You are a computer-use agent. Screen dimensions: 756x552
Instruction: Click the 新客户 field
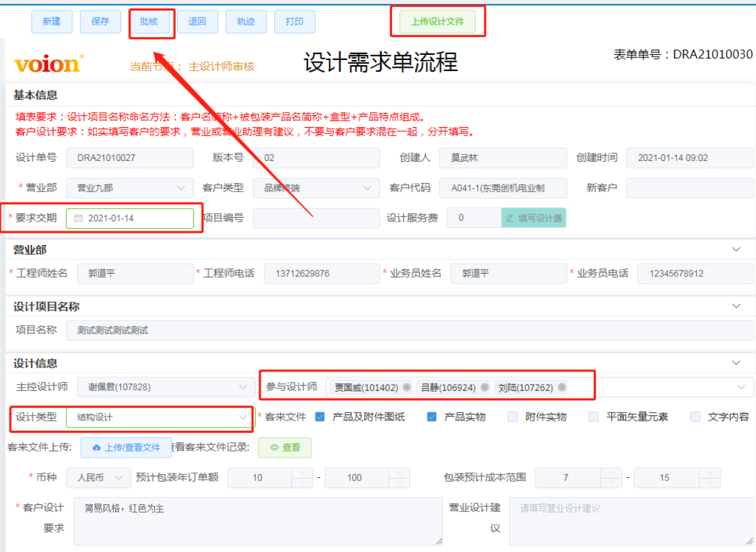(x=690, y=188)
